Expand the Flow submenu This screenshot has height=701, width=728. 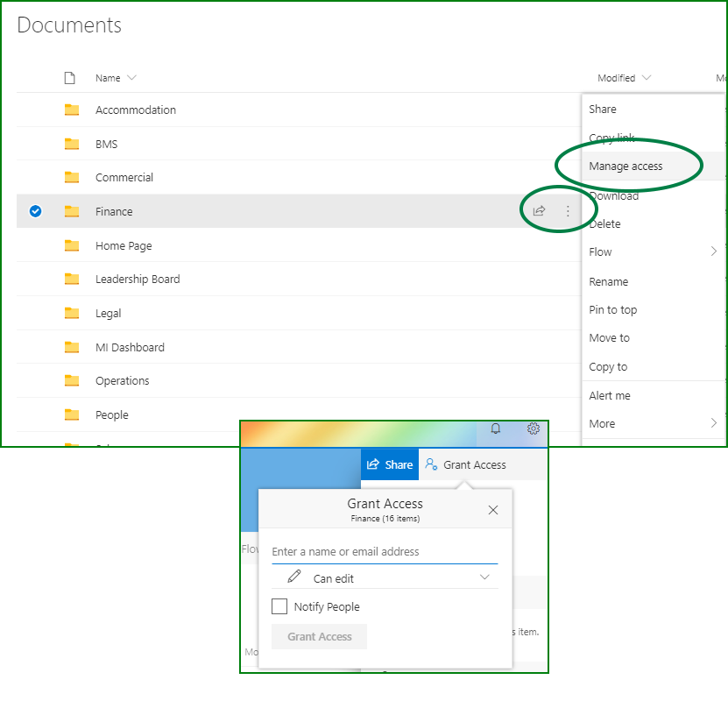714,251
